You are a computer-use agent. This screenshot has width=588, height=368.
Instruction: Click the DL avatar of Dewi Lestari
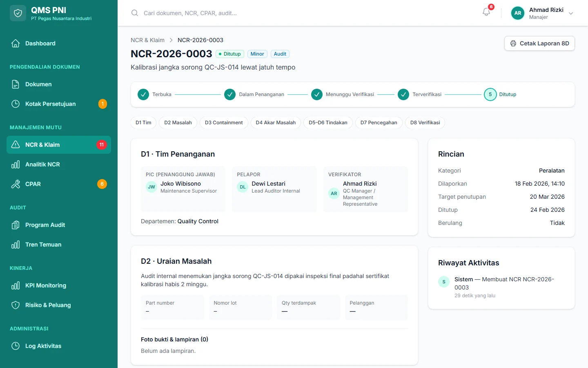243,187
